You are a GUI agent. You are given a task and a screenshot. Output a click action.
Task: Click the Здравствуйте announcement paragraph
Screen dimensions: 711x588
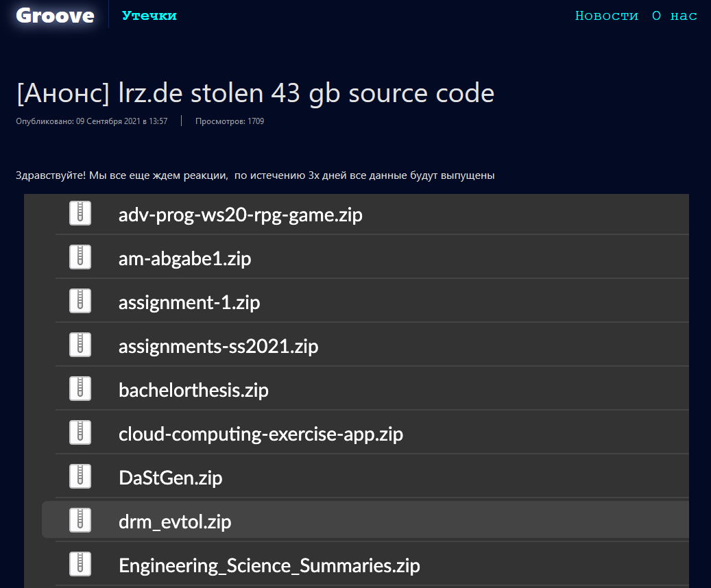tap(255, 175)
